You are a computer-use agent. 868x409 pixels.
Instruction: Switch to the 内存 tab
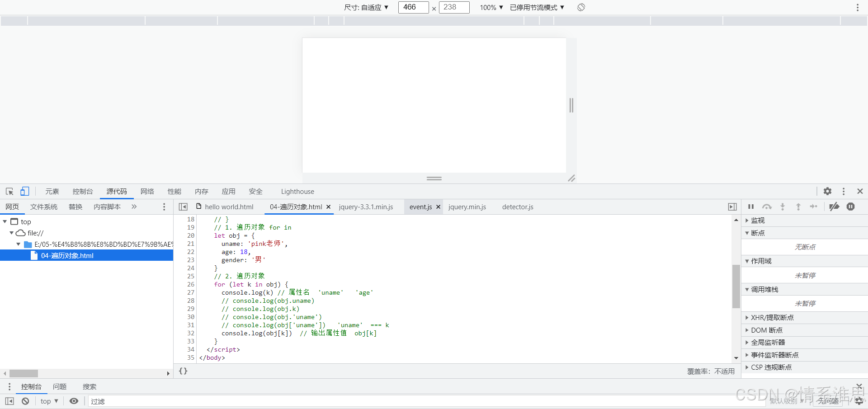click(202, 191)
